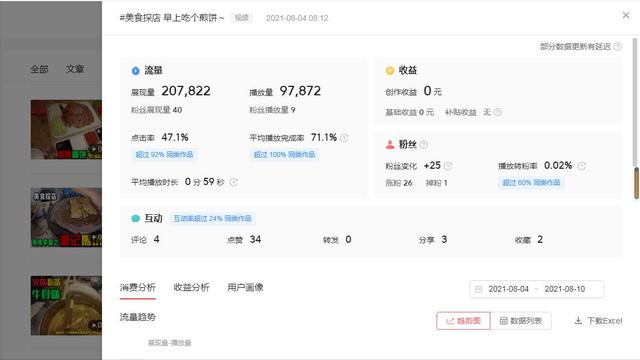The height and width of the screenshot is (360, 640).
Task: Click the red 粉丝 person icon
Action: pos(390,144)
